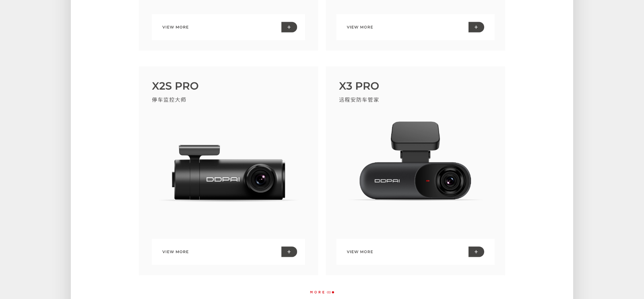
Task: Select VIEW MORE text in the top-left card
Action: click(x=175, y=27)
